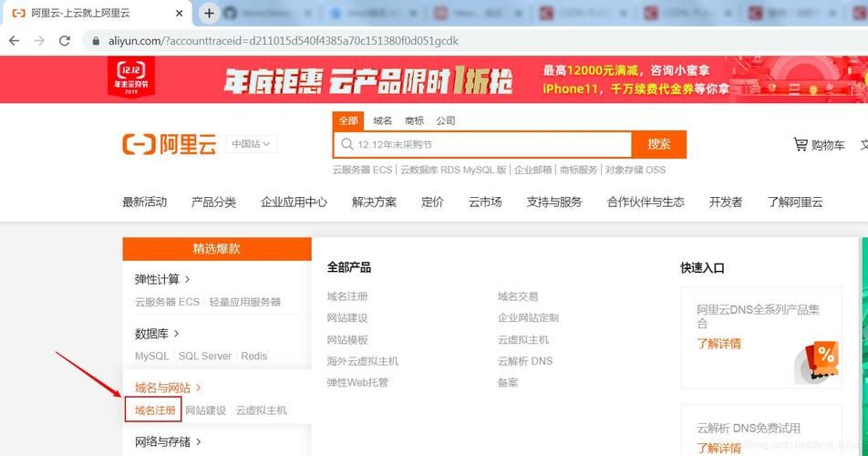The image size is (868, 456).
Task: Click the address bar padlock icon
Action: (x=96, y=41)
